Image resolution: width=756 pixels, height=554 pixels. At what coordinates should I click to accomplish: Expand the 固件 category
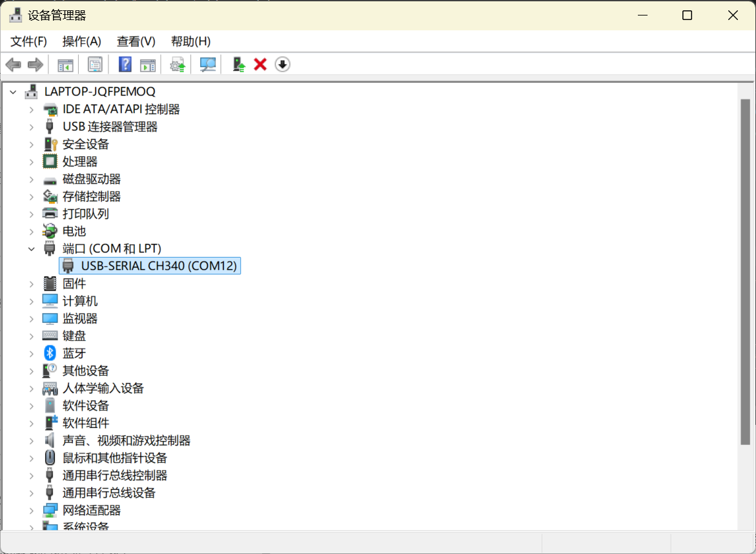coord(32,283)
